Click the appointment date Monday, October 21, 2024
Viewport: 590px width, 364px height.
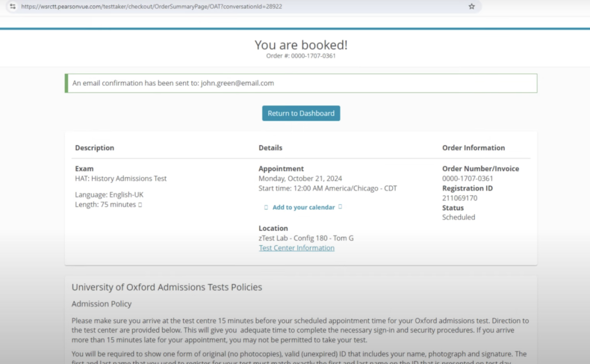point(300,178)
